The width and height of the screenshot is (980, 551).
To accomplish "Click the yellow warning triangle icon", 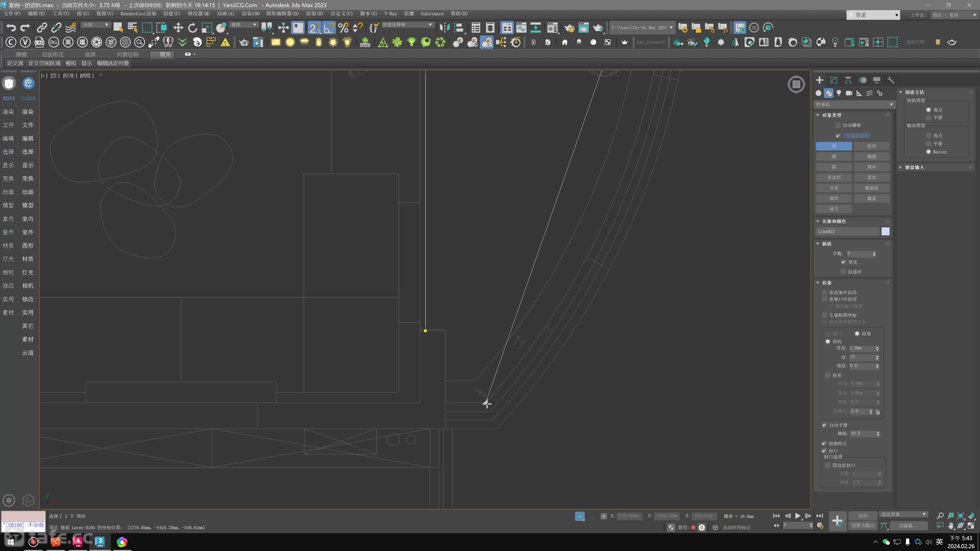I will 225,42.
